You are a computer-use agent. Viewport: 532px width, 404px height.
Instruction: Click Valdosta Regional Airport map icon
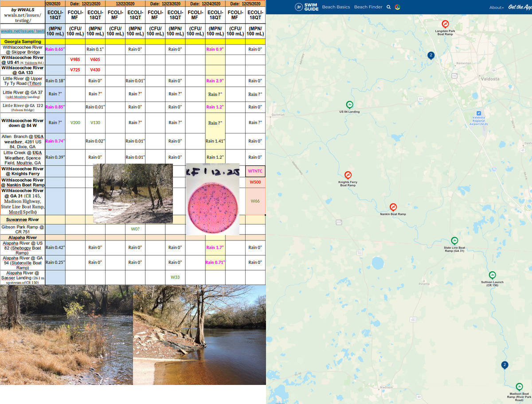coord(478,114)
